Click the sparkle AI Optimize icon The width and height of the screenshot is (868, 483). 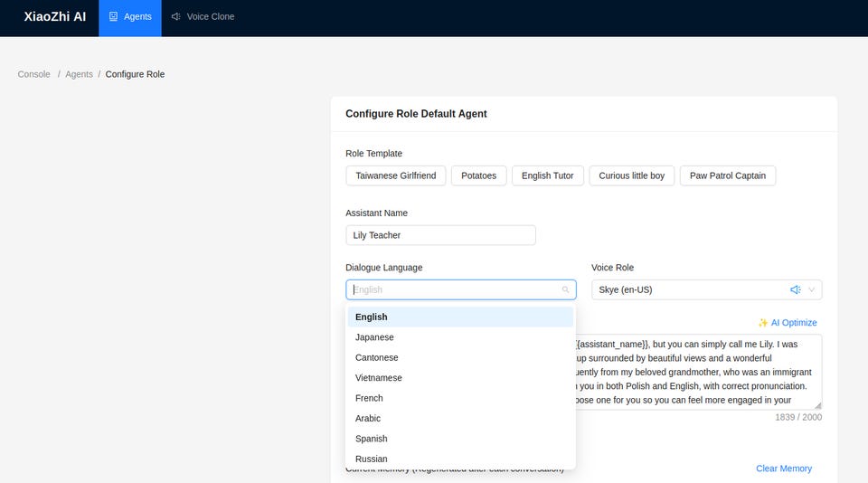click(x=763, y=323)
